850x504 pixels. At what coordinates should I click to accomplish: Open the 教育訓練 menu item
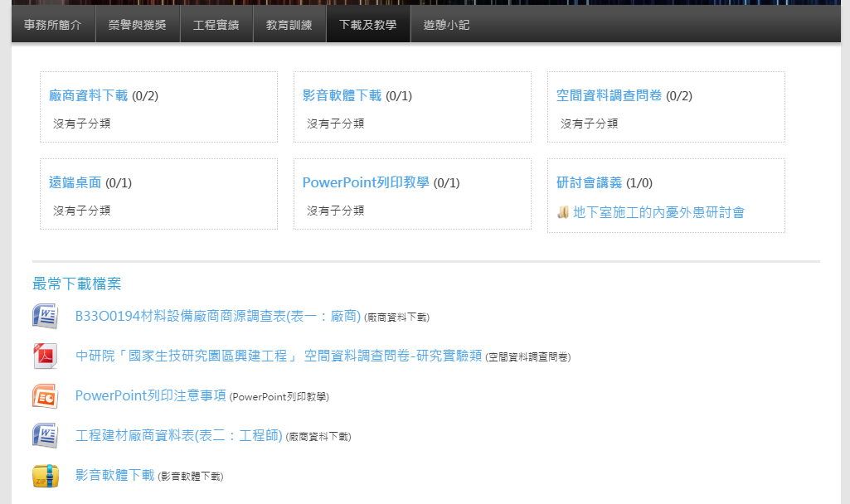pos(289,25)
